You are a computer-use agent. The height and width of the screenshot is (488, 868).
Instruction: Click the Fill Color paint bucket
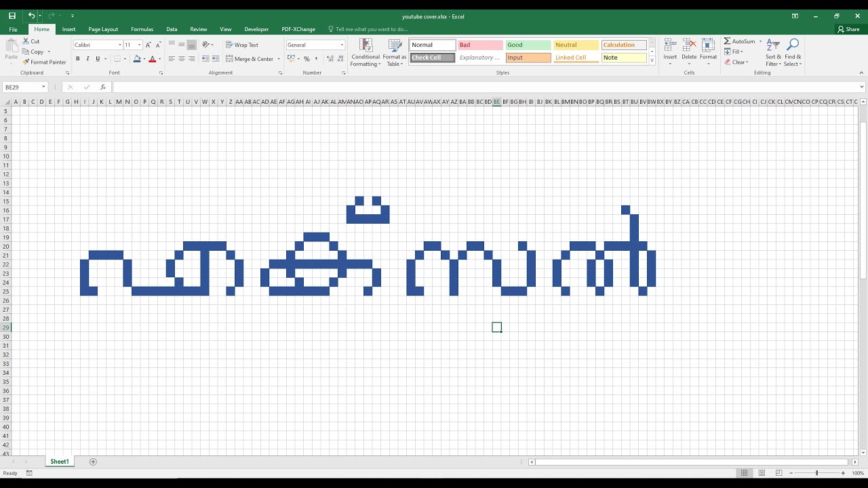point(137,59)
